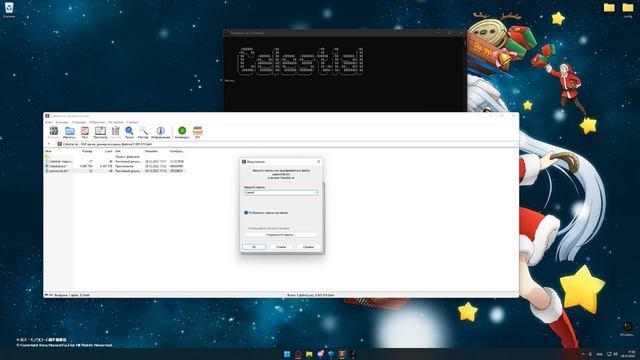
Task: Click Cancel in the password dialog
Action: click(x=281, y=247)
